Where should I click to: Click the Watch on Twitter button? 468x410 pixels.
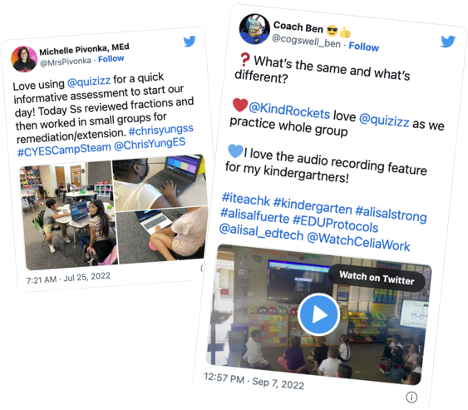(x=377, y=278)
